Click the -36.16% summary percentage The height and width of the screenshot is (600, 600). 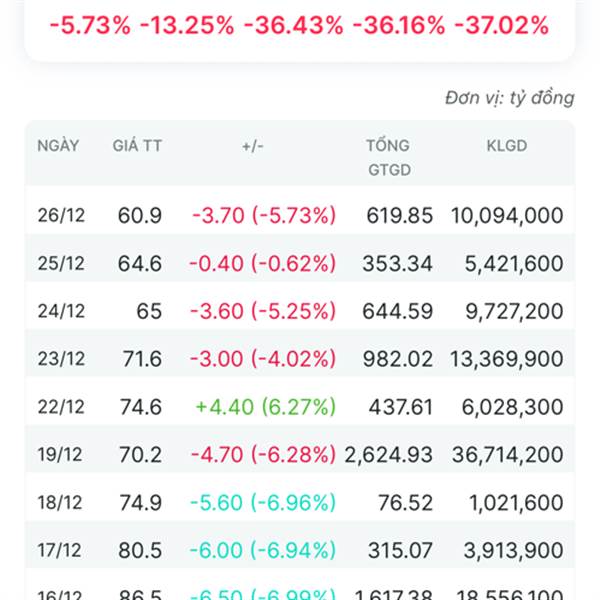pyautogui.click(x=399, y=26)
